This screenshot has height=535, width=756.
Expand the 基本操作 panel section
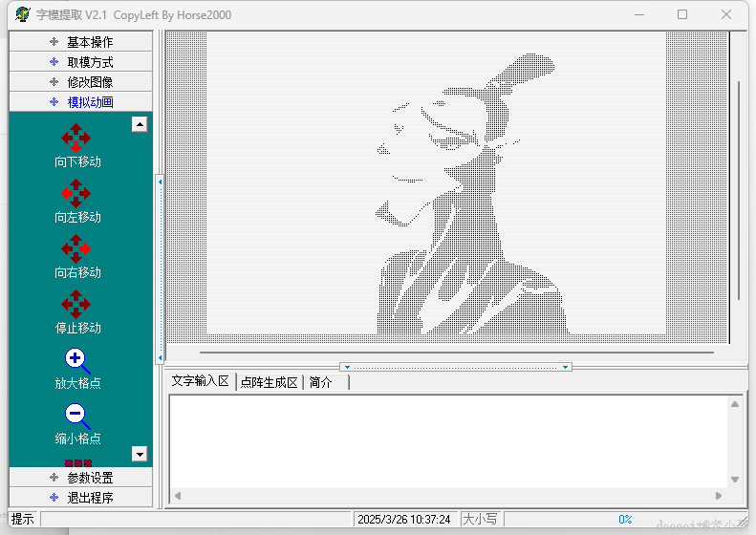pos(80,42)
